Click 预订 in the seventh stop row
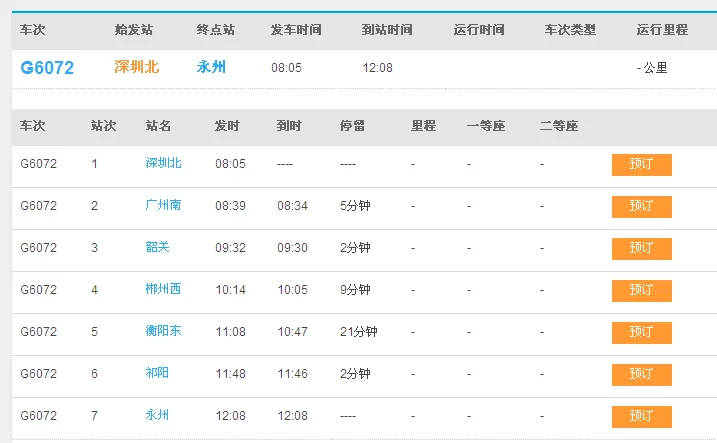Image resolution: width=717 pixels, height=443 pixels. point(641,417)
